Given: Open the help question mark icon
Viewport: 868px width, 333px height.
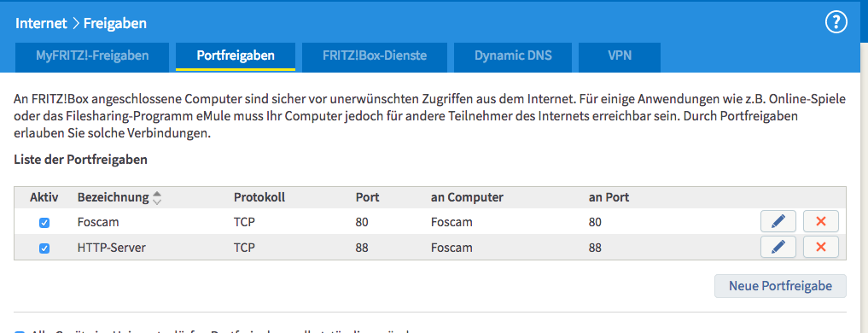Looking at the screenshot, I should (836, 23).
